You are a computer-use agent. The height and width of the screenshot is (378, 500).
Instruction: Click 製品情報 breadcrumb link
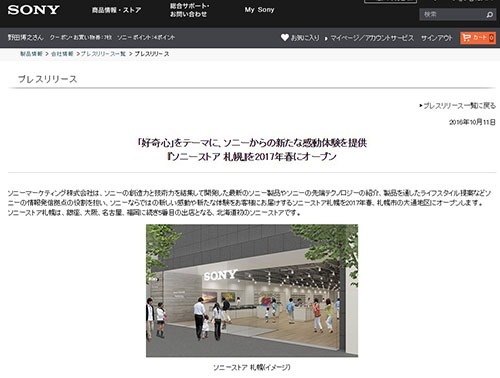tap(31, 54)
